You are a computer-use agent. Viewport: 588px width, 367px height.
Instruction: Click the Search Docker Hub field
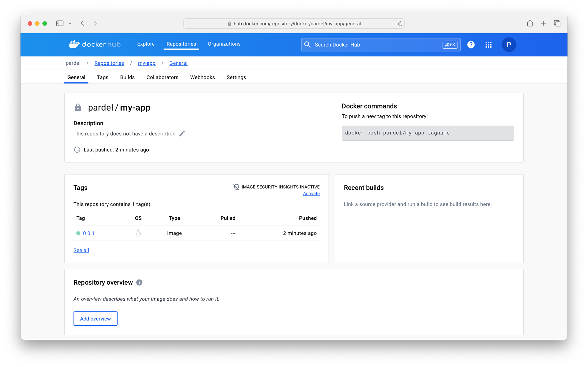coord(381,45)
